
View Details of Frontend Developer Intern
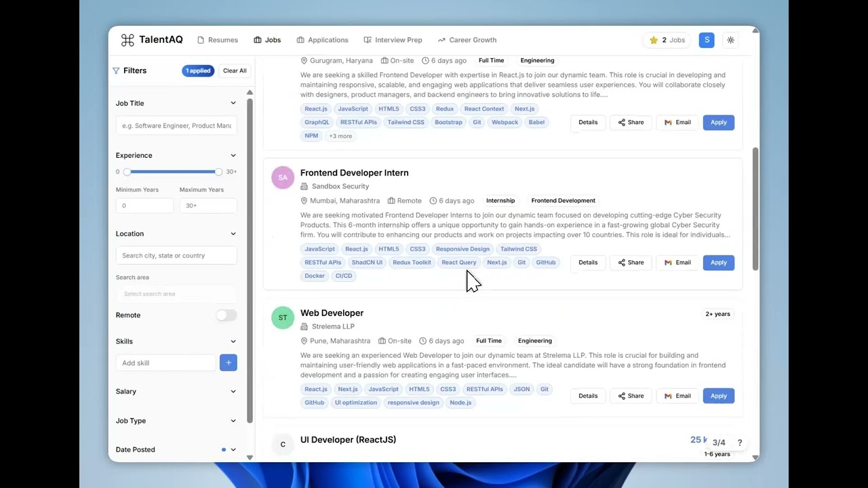588,262
